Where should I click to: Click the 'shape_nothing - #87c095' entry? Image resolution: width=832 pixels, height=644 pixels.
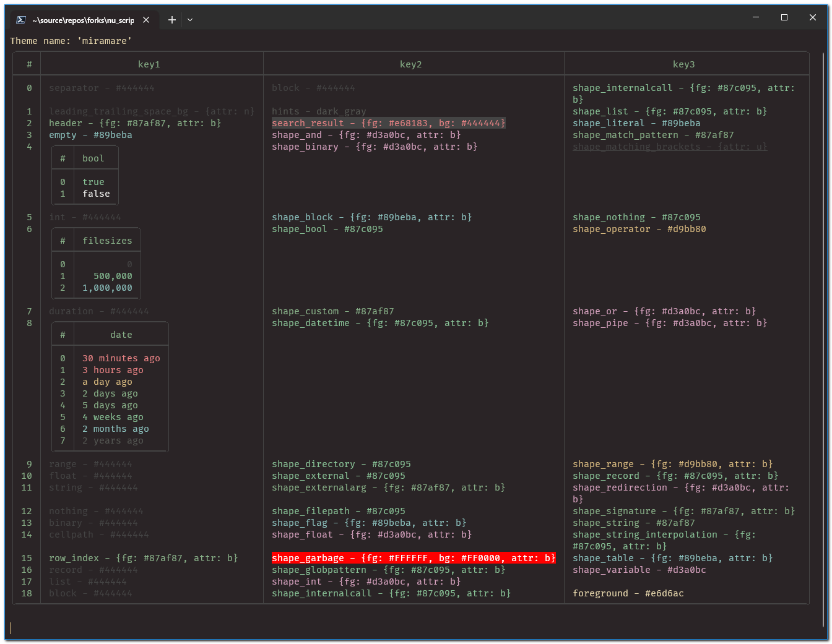point(636,217)
